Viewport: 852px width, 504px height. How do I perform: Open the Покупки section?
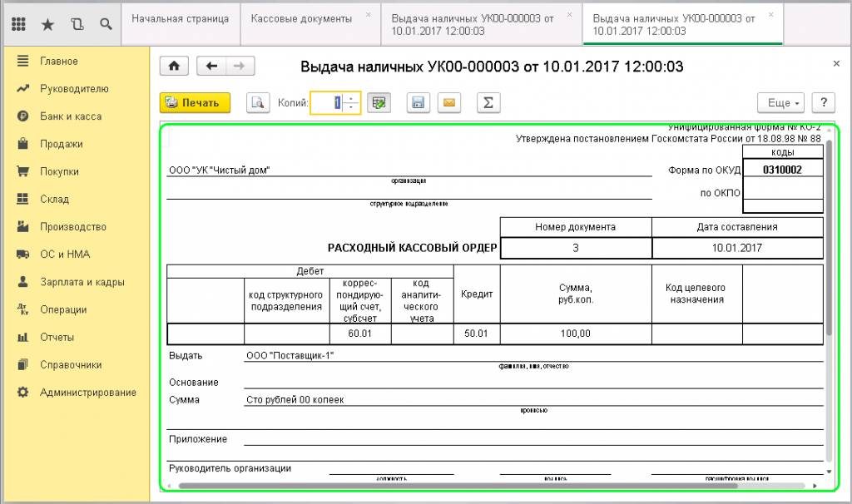(x=59, y=171)
